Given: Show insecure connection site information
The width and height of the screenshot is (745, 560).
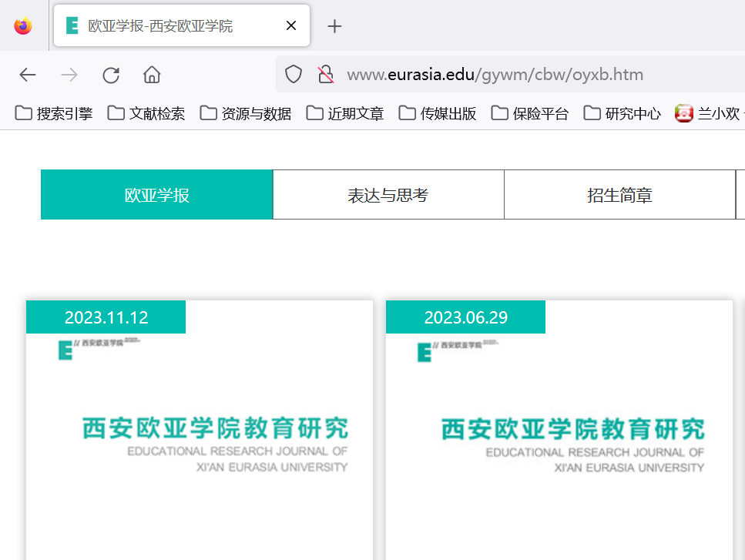Looking at the screenshot, I should coord(326,75).
